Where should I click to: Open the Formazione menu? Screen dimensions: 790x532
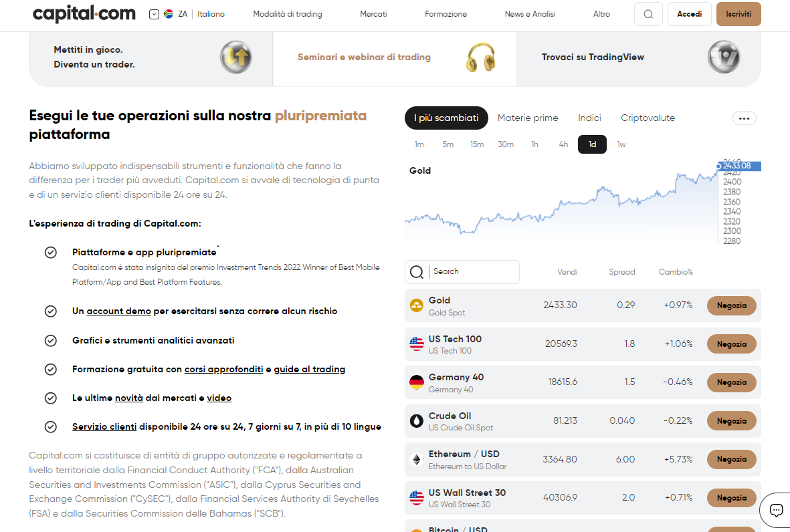pos(446,14)
